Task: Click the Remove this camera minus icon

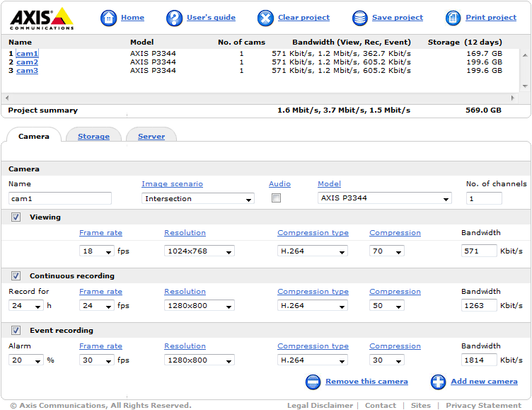Action: coord(313,382)
